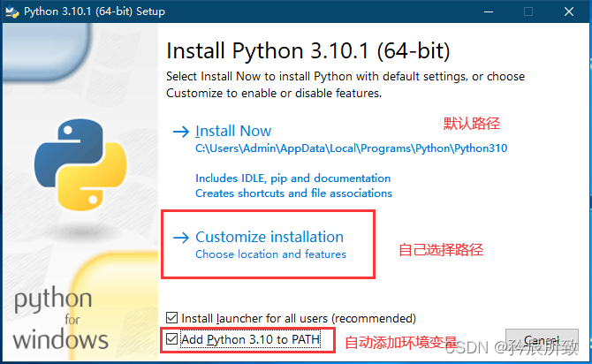This screenshot has width=592, height=364.
Task: Click the red '自动添加环境变量' annotation
Action: [399, 342]
